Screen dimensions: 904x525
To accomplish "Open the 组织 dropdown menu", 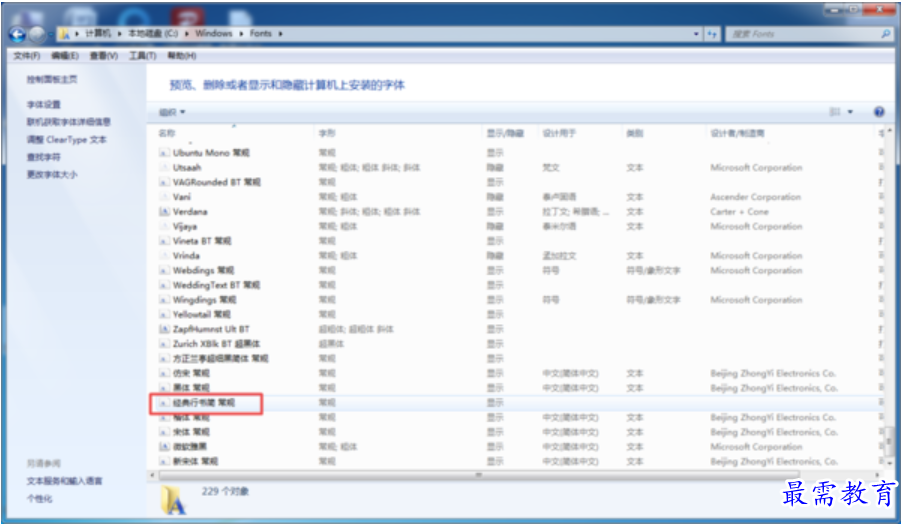I will 172,112.
